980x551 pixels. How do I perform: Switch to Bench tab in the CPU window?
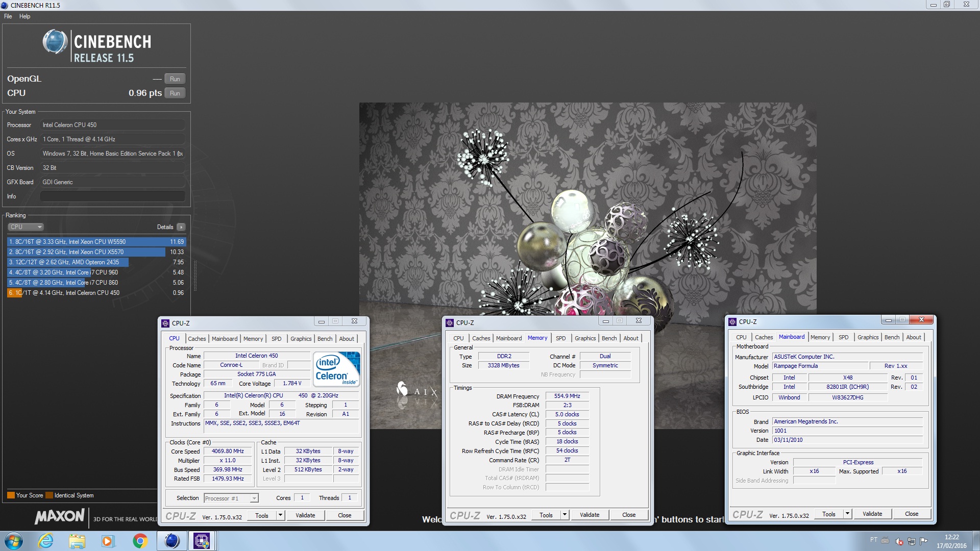[325, 339]
